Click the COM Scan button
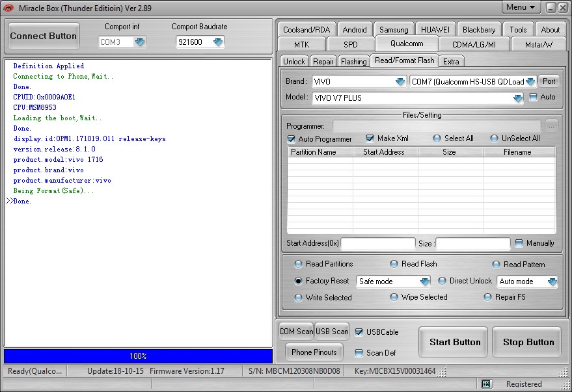 tap(296, 332)
